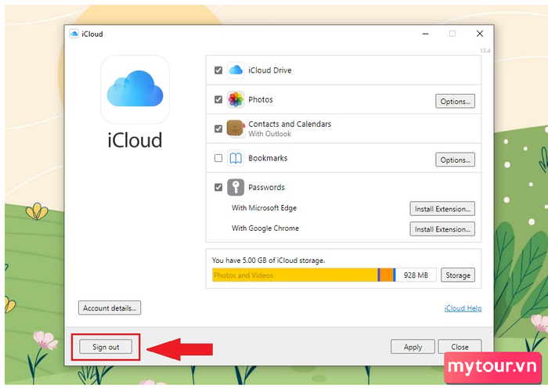The height and width of the screenshot is (392, 548).
Task: Click the 'Contacts and Calendars' label
Action: point(290,124)
